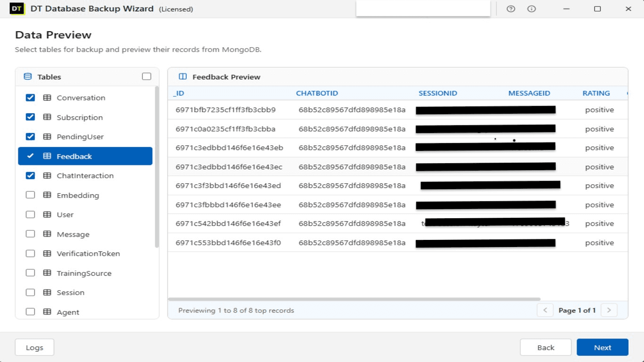Sort by the _ID column header
This screenshot has height=362, width=644.
pos(179,93)
